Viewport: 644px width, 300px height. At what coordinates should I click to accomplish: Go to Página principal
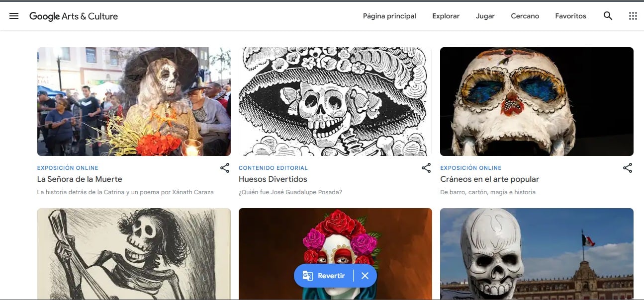click(x=389, y=16)
